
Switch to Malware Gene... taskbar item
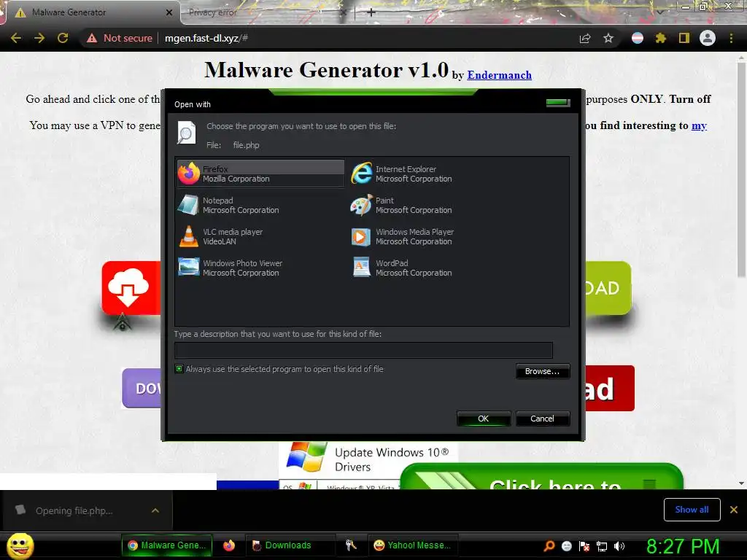167,545
